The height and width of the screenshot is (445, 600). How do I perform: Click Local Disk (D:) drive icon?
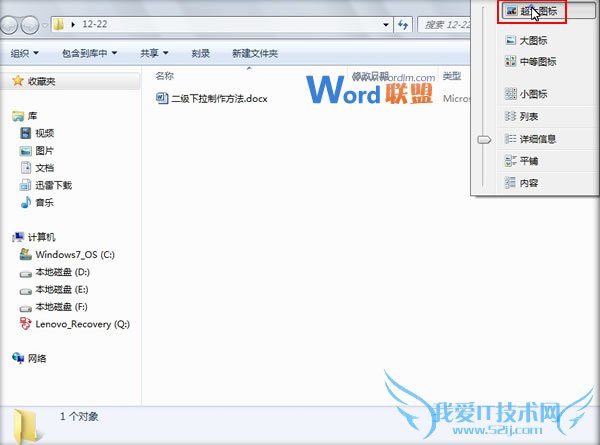point(25,274)
